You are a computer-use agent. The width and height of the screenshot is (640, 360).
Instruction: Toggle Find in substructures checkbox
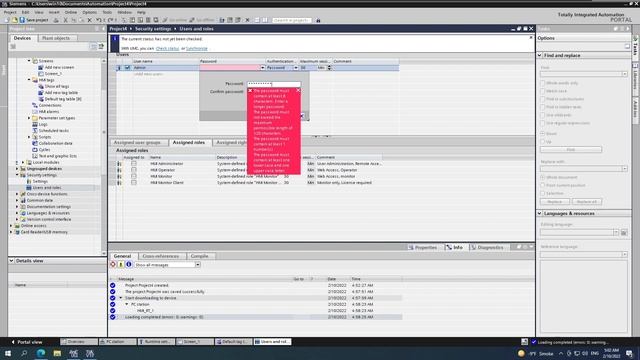[x=542, y=99]
